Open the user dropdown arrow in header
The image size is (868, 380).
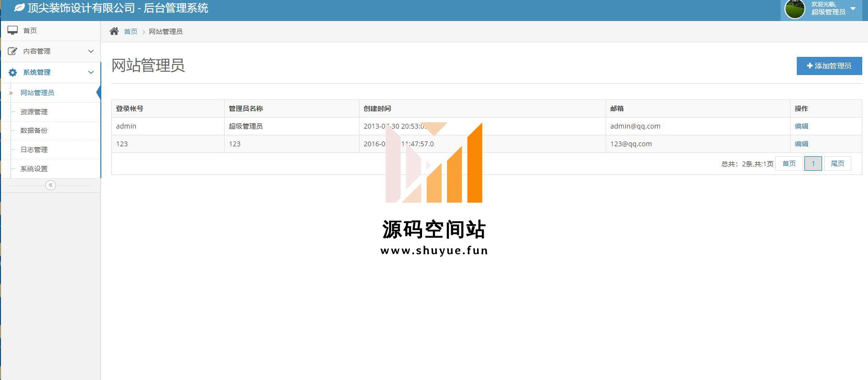pyautogui.click(x=853, y=9)
